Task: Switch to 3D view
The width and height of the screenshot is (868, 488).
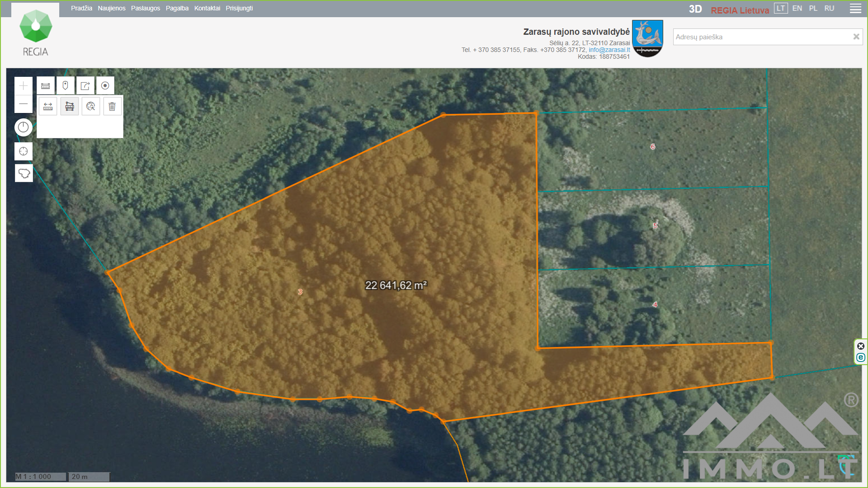Action: coord(695,9)
